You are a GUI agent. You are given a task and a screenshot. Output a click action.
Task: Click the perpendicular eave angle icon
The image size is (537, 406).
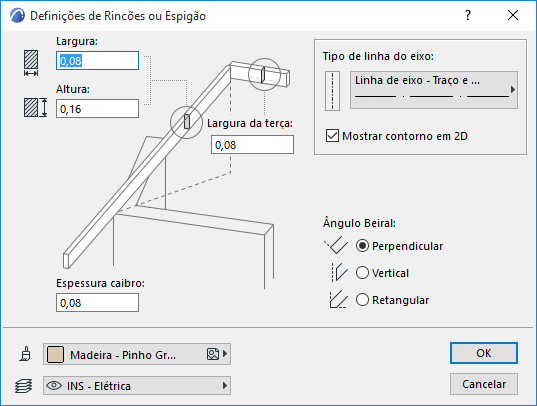click(x=336, y=245)
